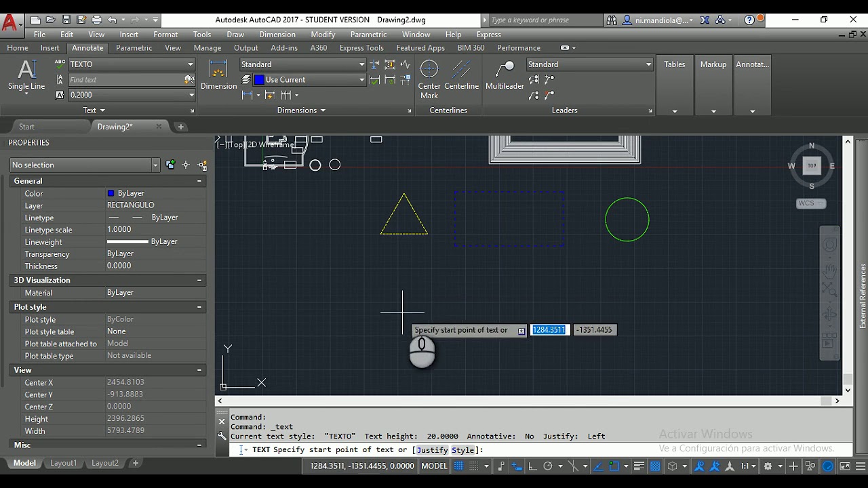868x488 pixels.
Task: Toggle Lineweight display in status bar
Action: coord(639,466)
